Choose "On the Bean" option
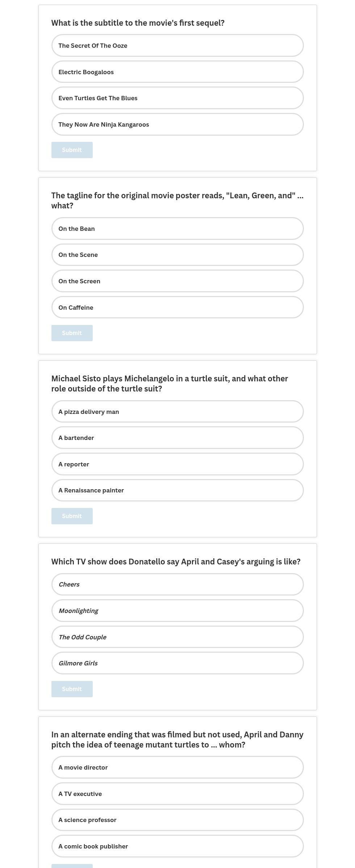The image size is (355, 868). coord(177,228)
